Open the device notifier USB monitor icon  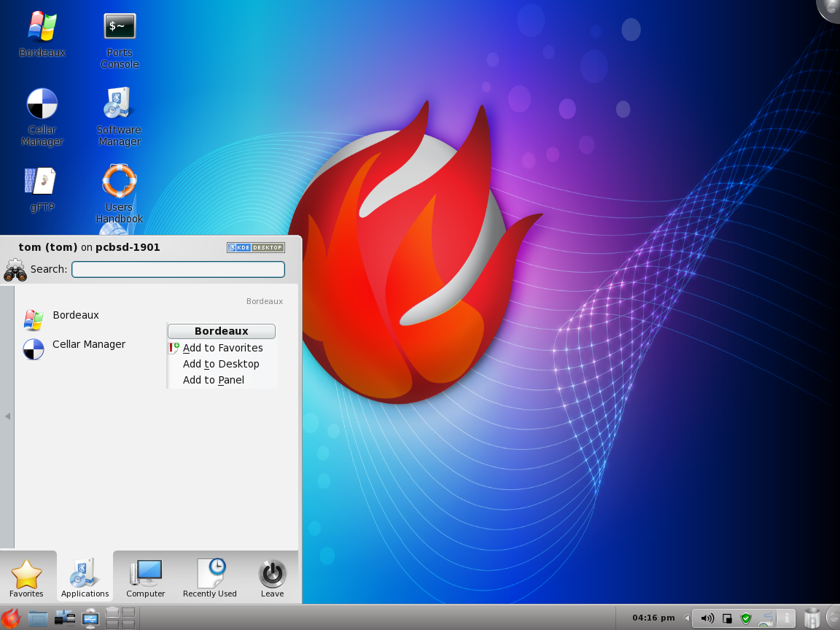(x=90, y=619)
